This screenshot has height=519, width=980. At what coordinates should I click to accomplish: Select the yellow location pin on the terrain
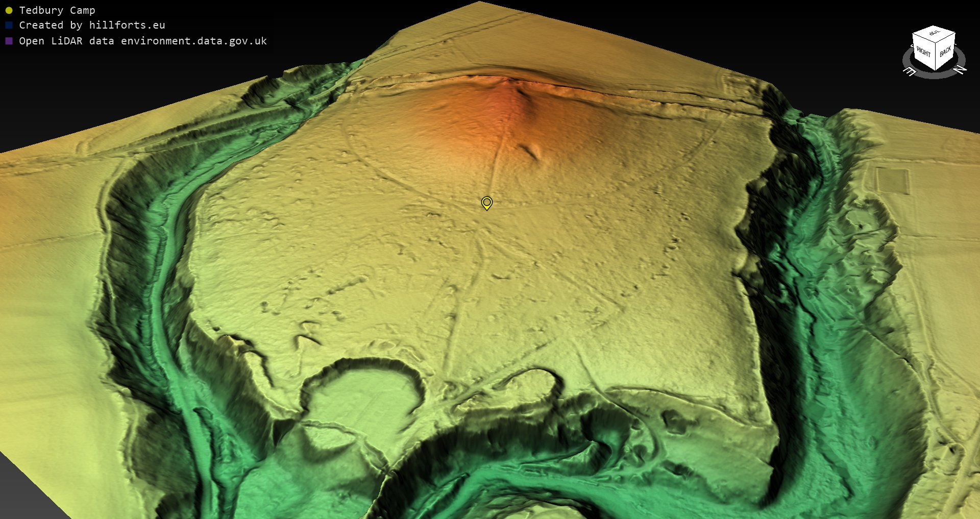tap(487, 203)
